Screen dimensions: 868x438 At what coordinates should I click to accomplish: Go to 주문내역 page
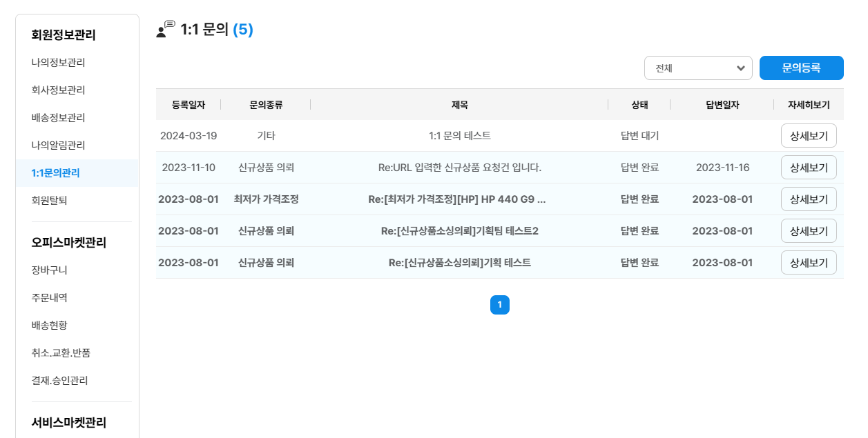(49, 298)
